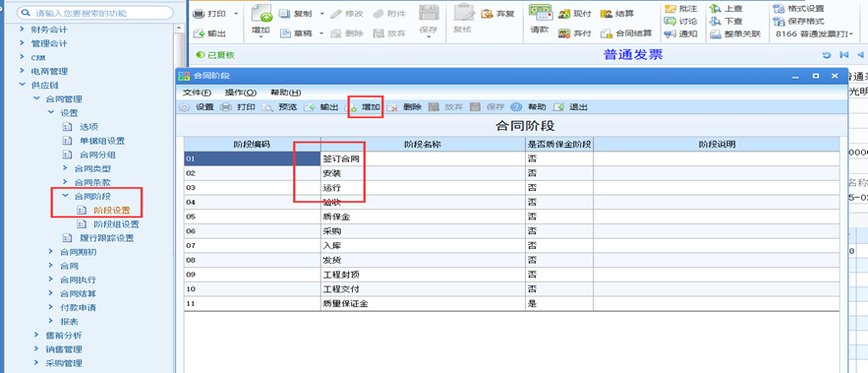The image size is (868, 373).
Task: Open the 草稿 dropdown arrow in ribbon
Action: pos(322,33)
